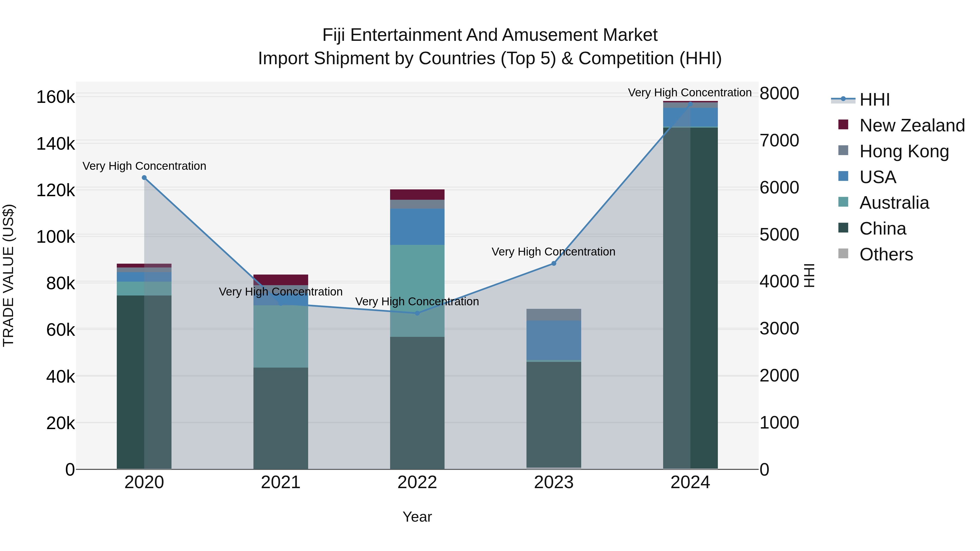
Task: Select the 2022 HHI data point
Action: 417,313
